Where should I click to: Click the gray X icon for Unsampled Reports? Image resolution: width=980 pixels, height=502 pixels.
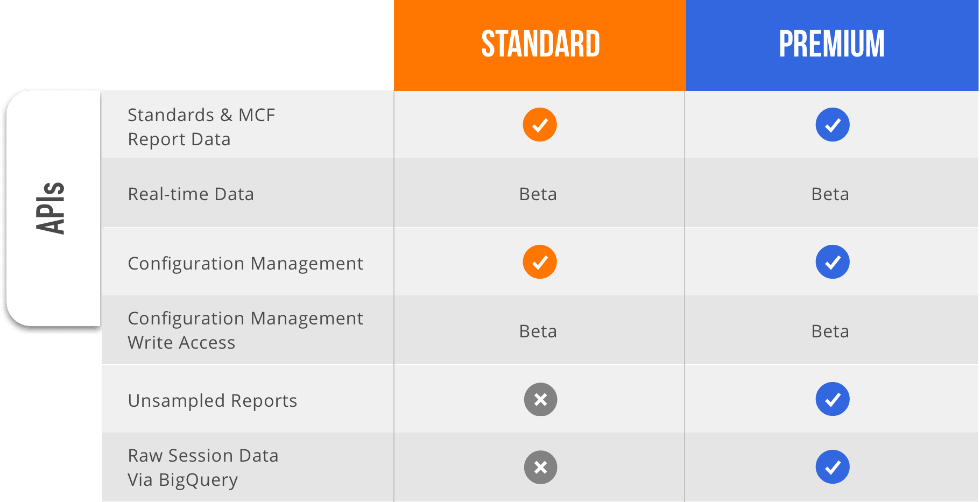point(541,399)
